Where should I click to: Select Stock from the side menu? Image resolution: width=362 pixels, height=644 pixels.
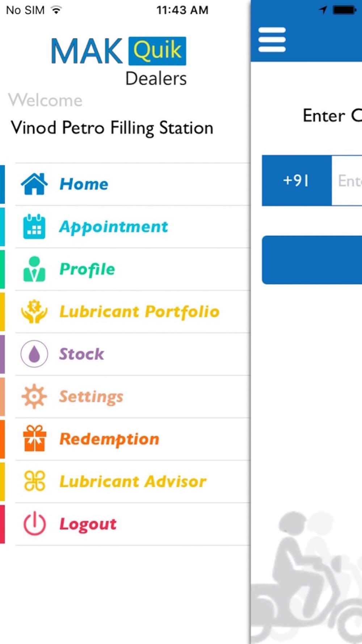[132, 354]
